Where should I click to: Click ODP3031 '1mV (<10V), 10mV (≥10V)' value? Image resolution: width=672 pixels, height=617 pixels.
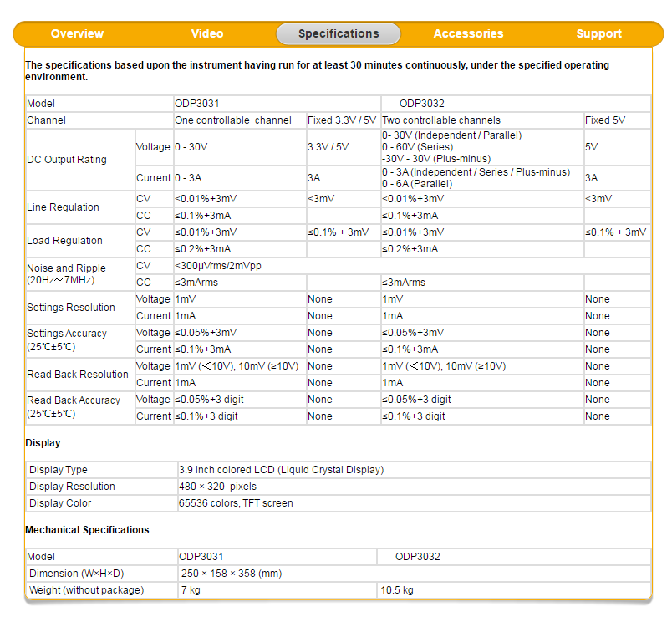click(x=237, y=365)
